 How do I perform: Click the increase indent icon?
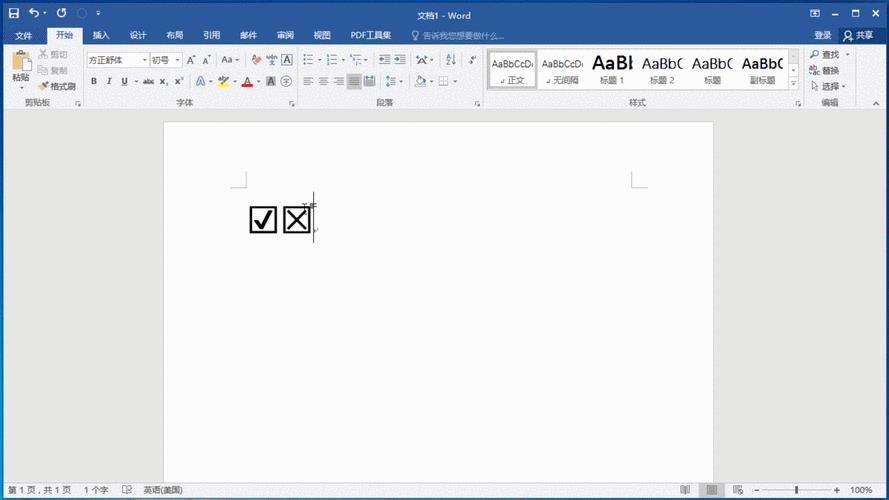pyautogui.click(x=399, y=60)
